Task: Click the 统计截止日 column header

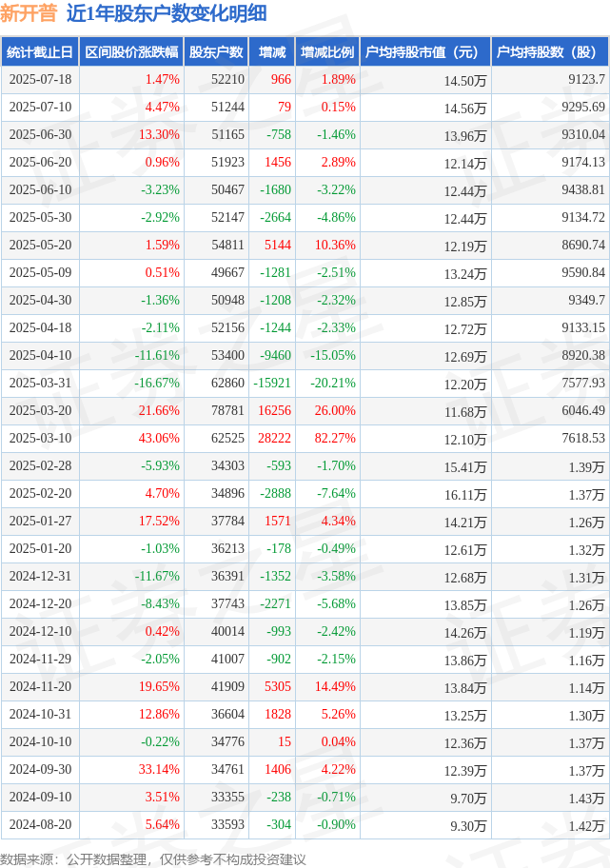Action: [x=40, y=52]
